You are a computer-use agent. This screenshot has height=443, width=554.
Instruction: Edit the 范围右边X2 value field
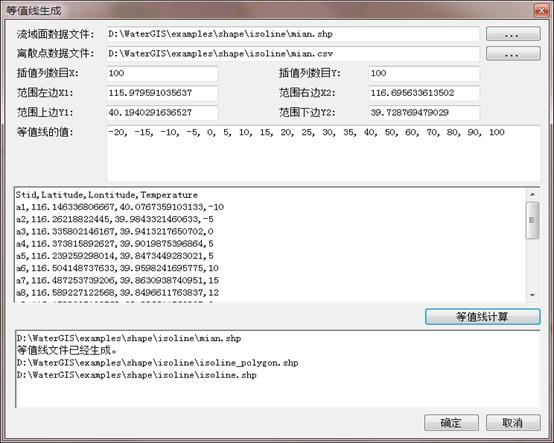pos(424,93)
